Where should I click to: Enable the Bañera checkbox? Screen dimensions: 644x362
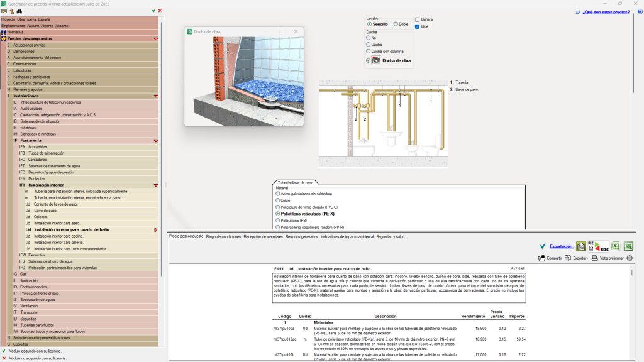(x=418, y=19)
